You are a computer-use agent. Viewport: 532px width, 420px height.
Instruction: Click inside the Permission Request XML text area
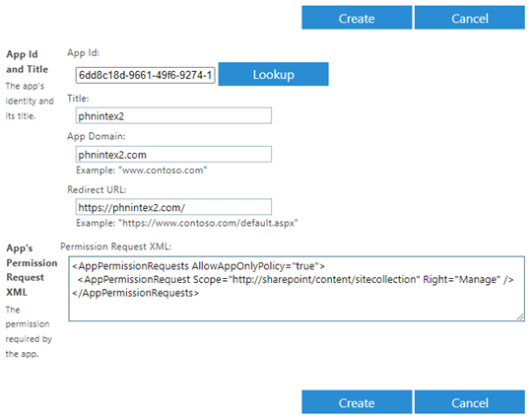[297, 289]
